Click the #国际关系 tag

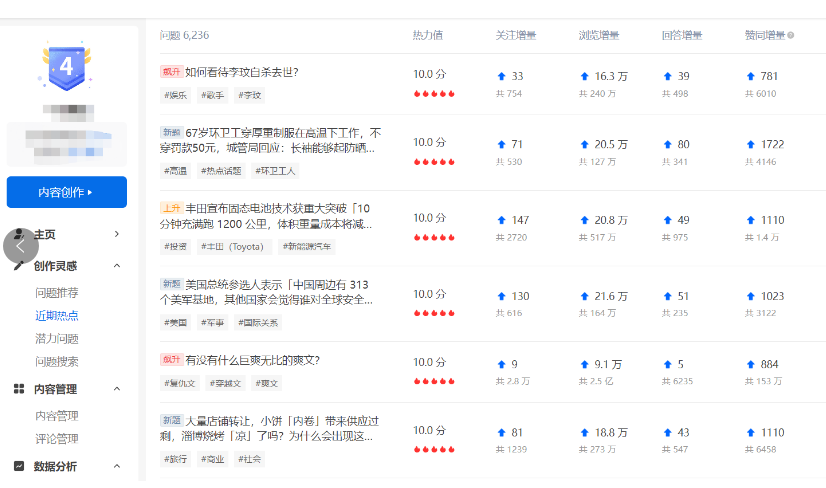click(258, 323)
